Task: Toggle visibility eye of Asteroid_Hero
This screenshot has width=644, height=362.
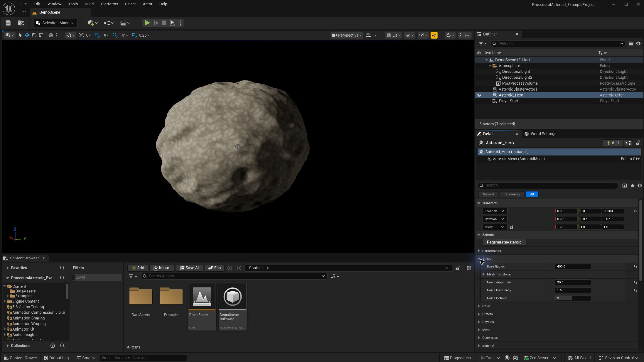Action: (479, 95)
